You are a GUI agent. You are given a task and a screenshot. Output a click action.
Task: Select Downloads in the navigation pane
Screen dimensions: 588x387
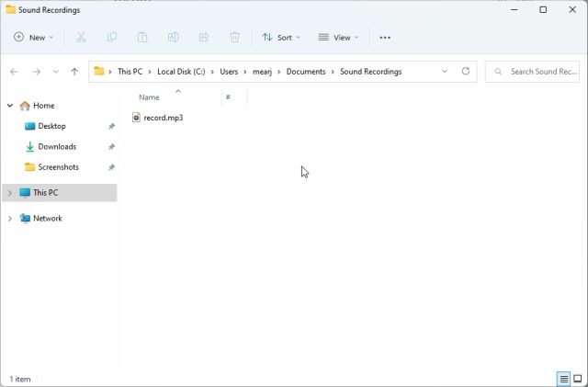(x=57, y=147)
